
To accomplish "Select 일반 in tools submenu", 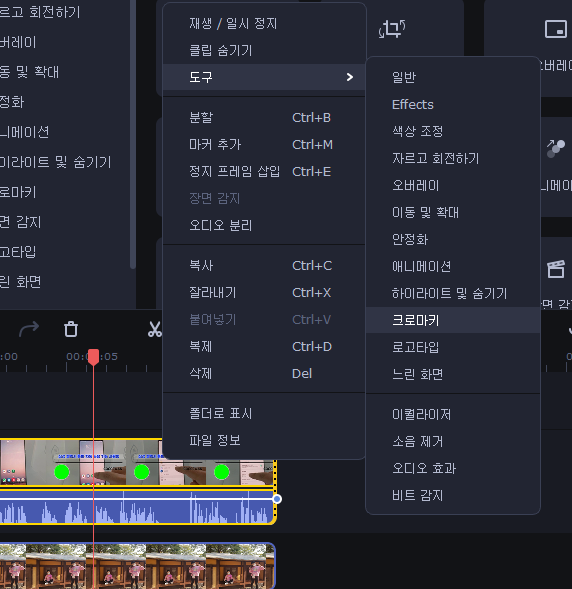I will click(453, 77).
